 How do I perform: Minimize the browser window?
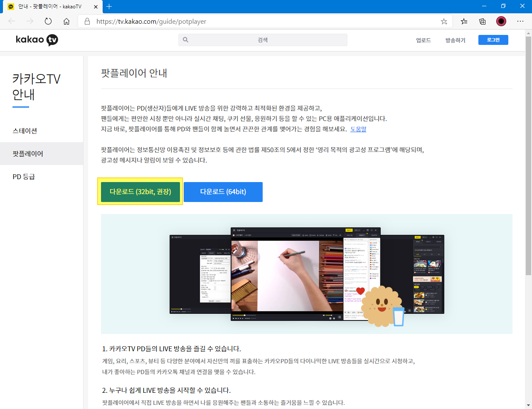coord(484,6)
